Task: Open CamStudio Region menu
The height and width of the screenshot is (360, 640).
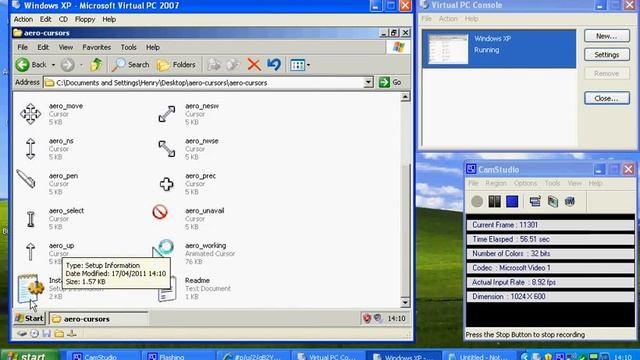Action: pyautogui.click(x=496, y=183)
